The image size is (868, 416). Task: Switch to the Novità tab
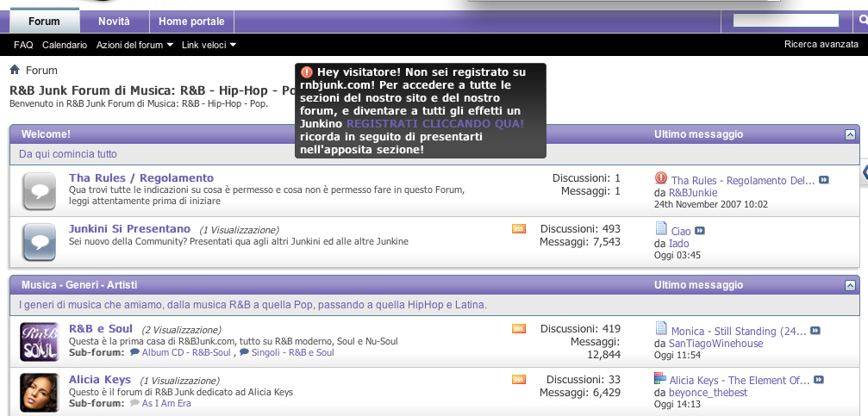(115, 21)
